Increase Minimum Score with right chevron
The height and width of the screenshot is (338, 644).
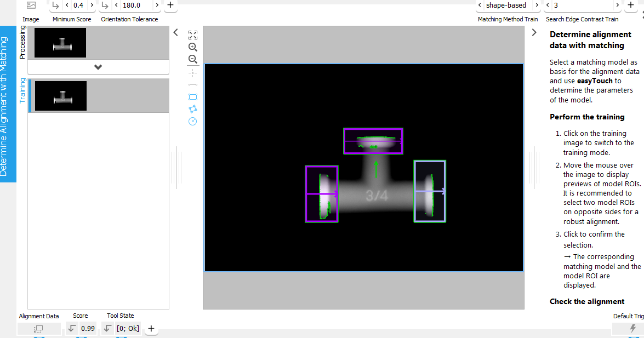pyautogui.click(x=92, y=5)
